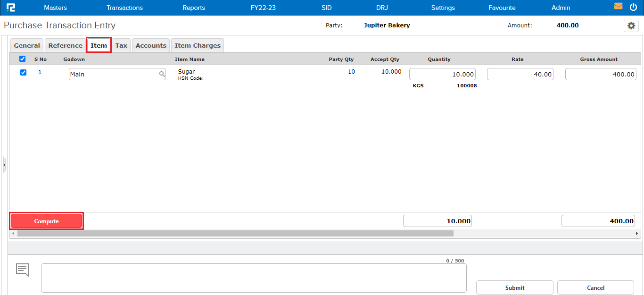Image resolution: width=644 pixels, height=295 pixels.
Task: Click the Compute button
Action: (x=46, y=220)
